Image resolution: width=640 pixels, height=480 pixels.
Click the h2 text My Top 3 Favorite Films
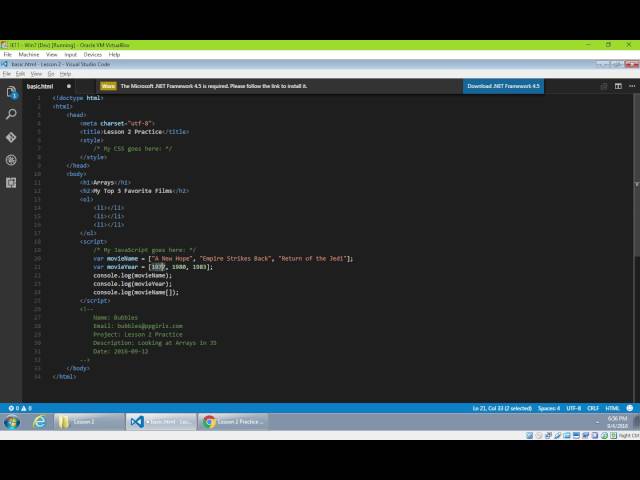(133, 191)
